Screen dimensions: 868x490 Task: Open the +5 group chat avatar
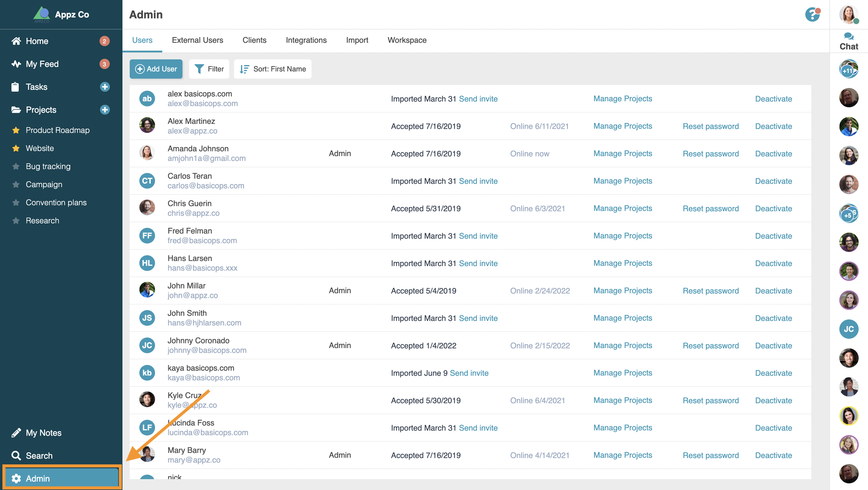tap(848, 213)
